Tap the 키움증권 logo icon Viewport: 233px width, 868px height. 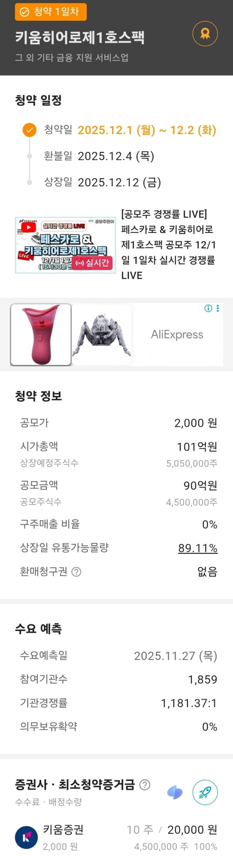click(26, 837)
